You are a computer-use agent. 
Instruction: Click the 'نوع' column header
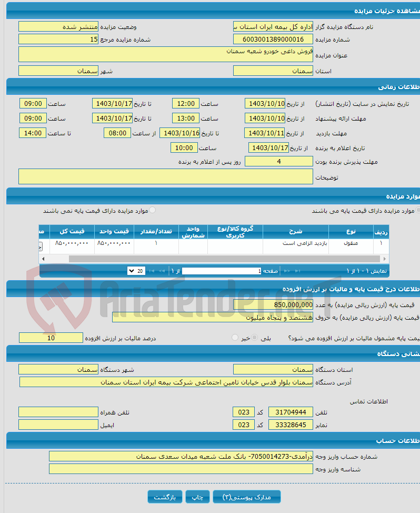351,232
